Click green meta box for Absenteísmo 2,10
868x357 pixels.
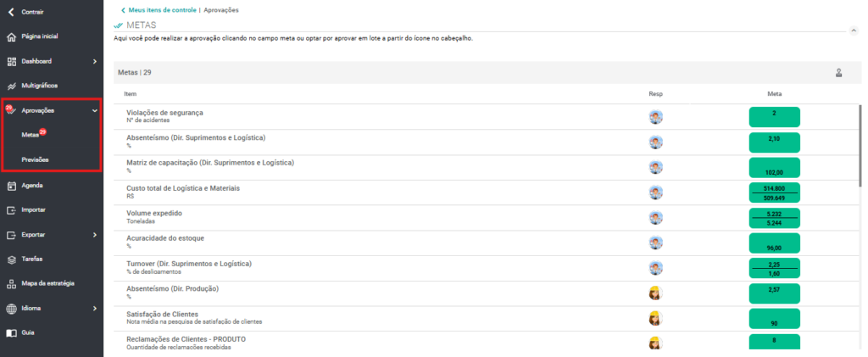775,142
